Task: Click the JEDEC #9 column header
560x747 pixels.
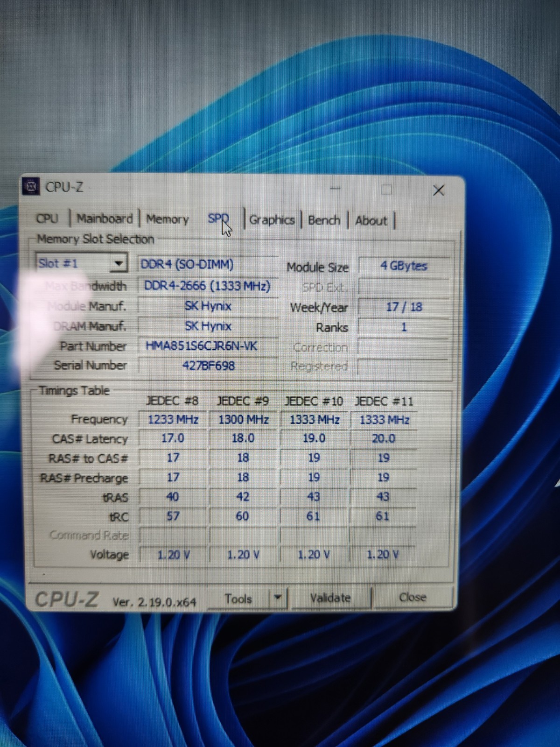Action: (243, 401)
